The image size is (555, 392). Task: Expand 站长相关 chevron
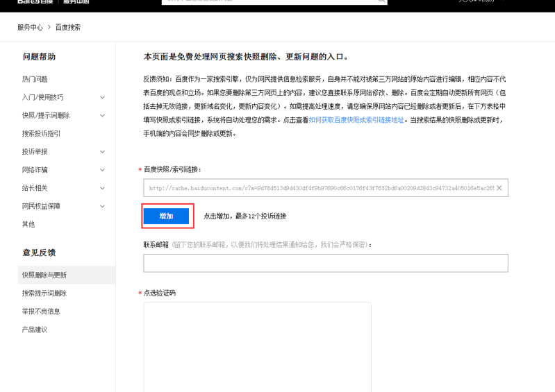click(102, 188)
